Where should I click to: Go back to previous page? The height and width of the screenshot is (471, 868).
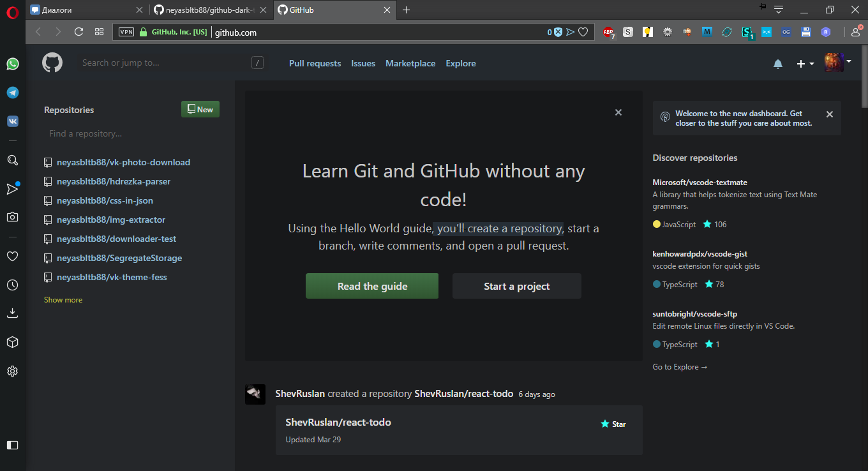[x=38, y=31]
